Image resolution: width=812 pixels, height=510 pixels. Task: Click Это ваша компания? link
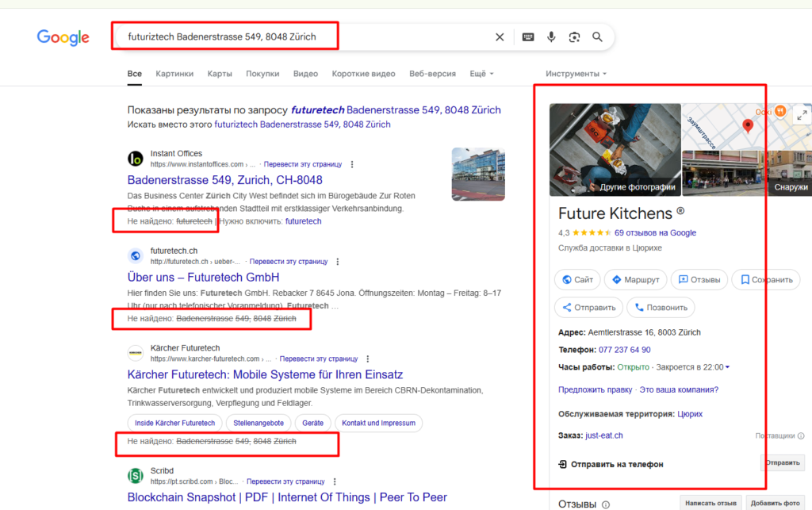tap(679, 390)
